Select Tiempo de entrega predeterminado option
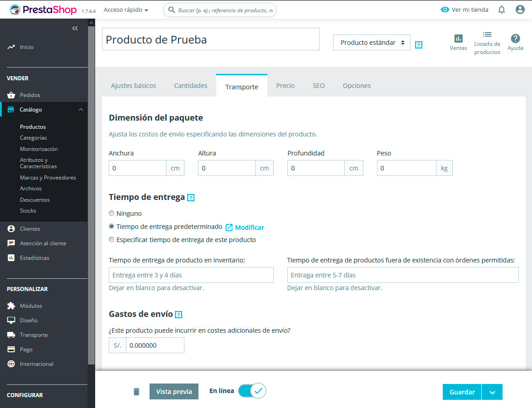This screenshot has height=408, width=532. (111, 226)
